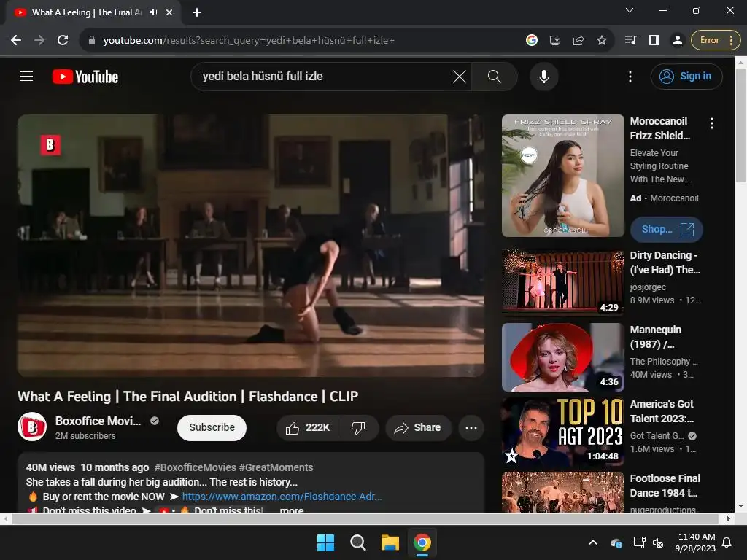Mute the tab via speaker icon

tap(153, 12)
